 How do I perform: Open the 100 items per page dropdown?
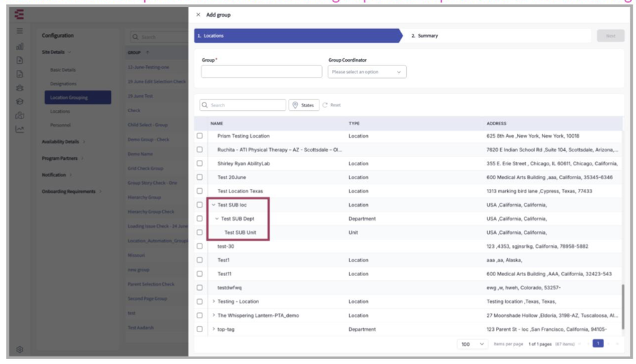tap(472, 344)
